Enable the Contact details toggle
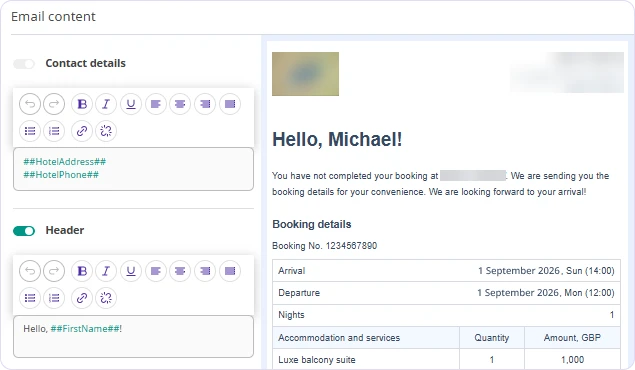This screenshot has width=635, height=370. 24,64
